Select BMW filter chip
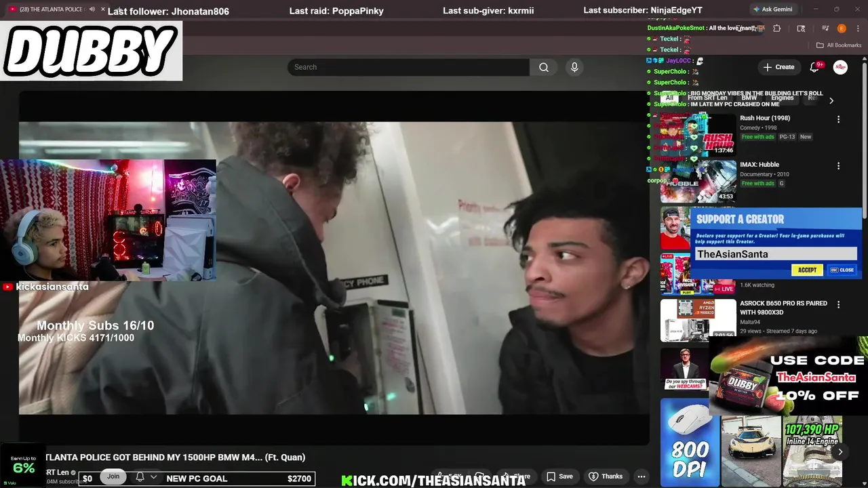 coord(749,98)
